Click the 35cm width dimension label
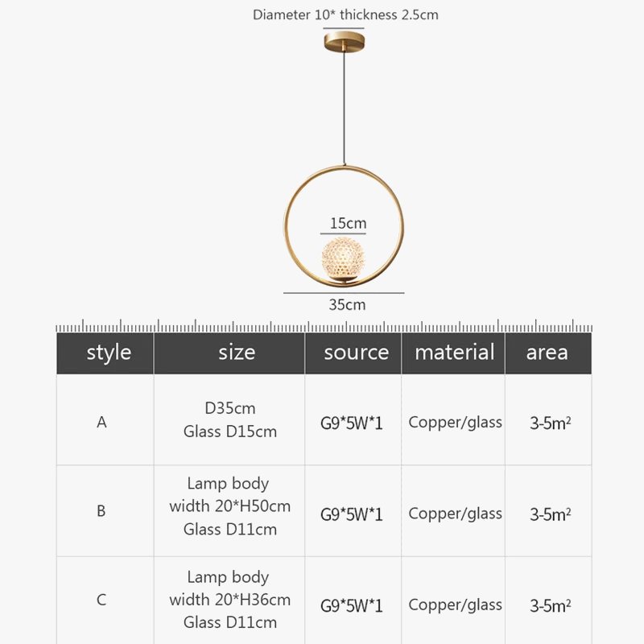Image resolution: width=644 pixels, height=644 pixels. [x=347, y=304]
